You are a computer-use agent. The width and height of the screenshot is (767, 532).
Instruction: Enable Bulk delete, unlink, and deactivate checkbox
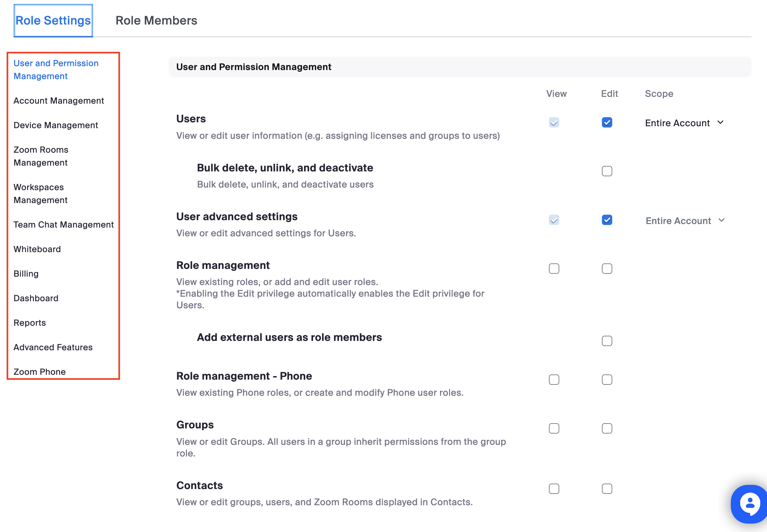(x=606, y=171)
